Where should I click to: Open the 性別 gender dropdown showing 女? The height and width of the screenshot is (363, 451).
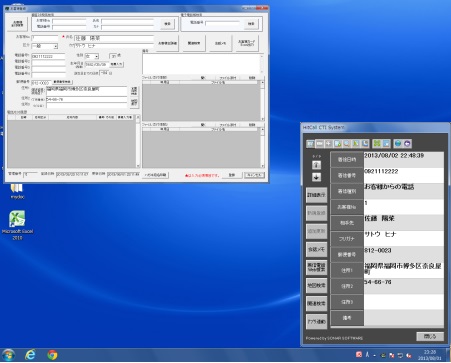(92, 56)
